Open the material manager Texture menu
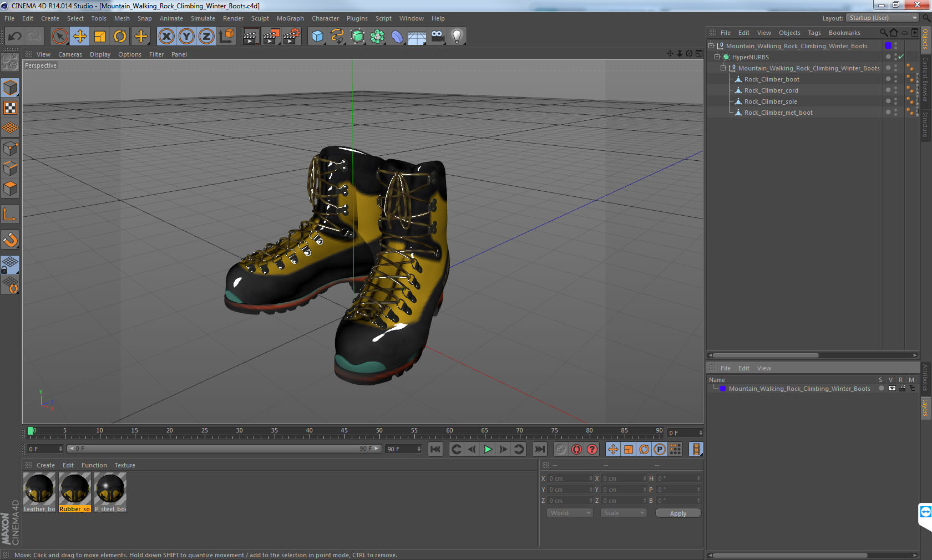The image size is (932, 560). coord(125,465)
